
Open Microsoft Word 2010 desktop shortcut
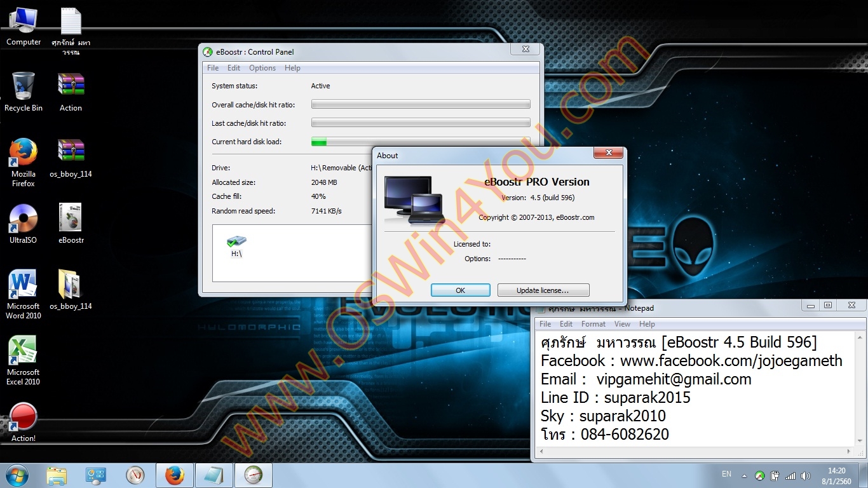(24, 294)
